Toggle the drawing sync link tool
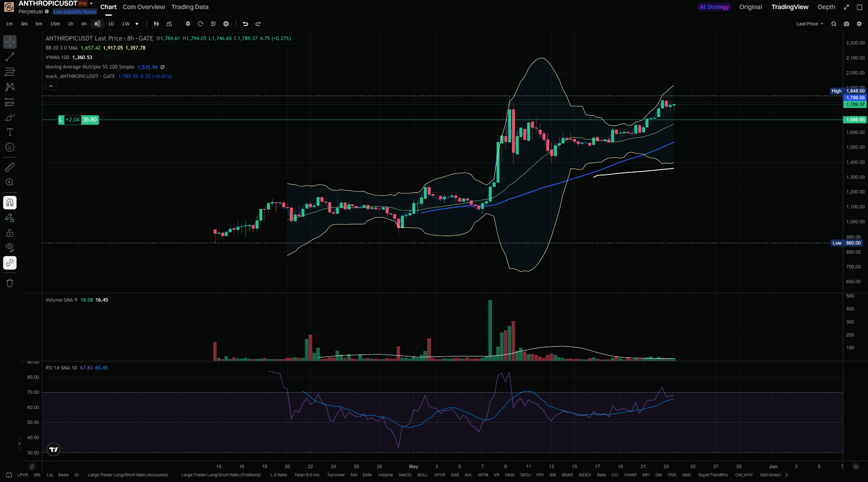The height and width of the screenshot is (482, 868). [10, 263]
